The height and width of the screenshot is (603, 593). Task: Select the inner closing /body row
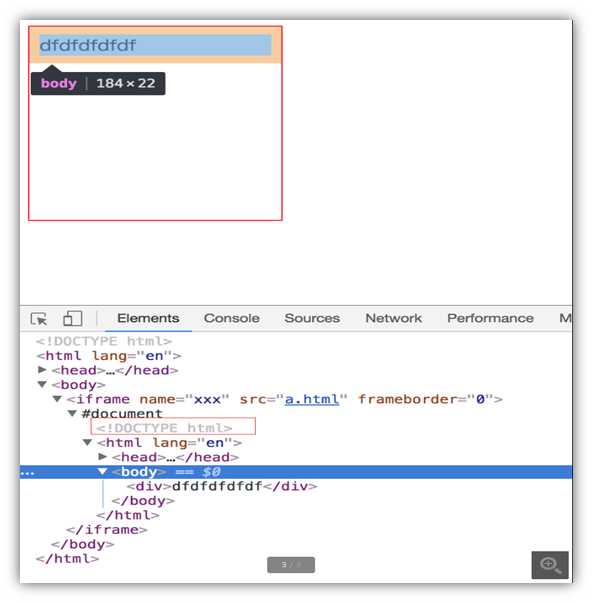[x=143, y=501]
